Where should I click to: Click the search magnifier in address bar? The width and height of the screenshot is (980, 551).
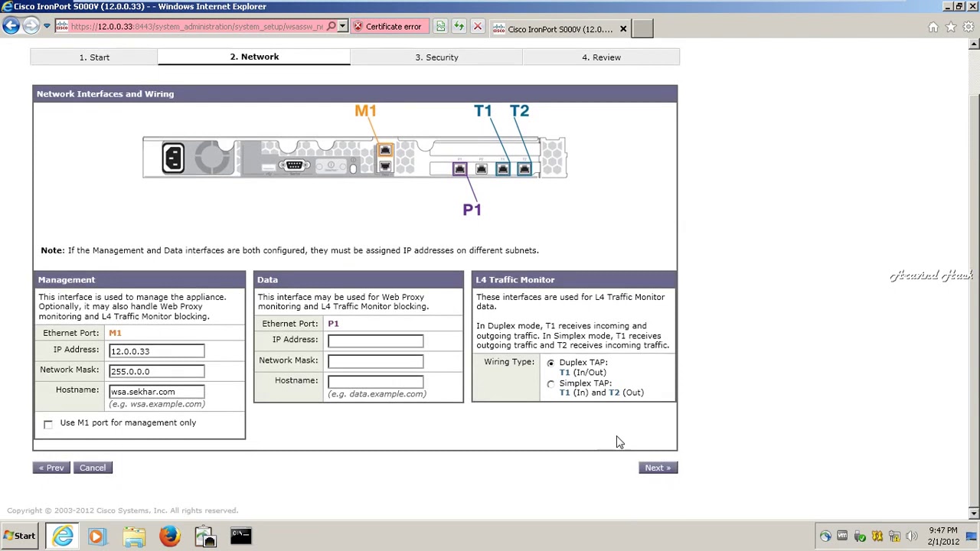(x=332, y=27)
